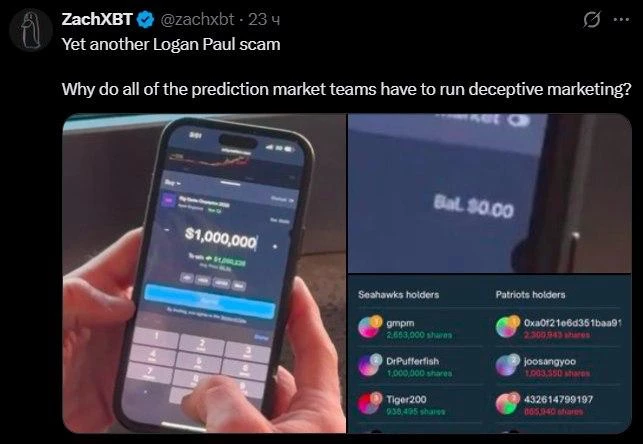Click the joosangyoo holder avatar
Screen dimensions: 643x444
[x=508, y=365]
